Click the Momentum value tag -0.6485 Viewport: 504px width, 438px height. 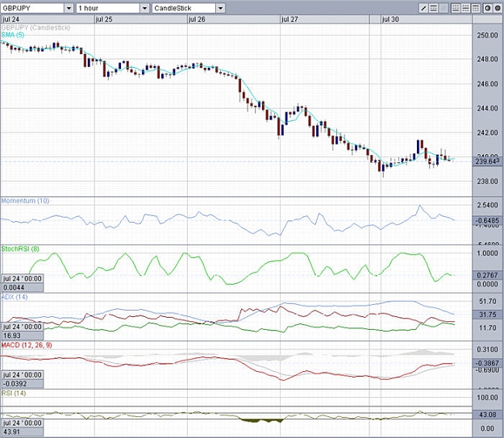(x=487, y=220)
